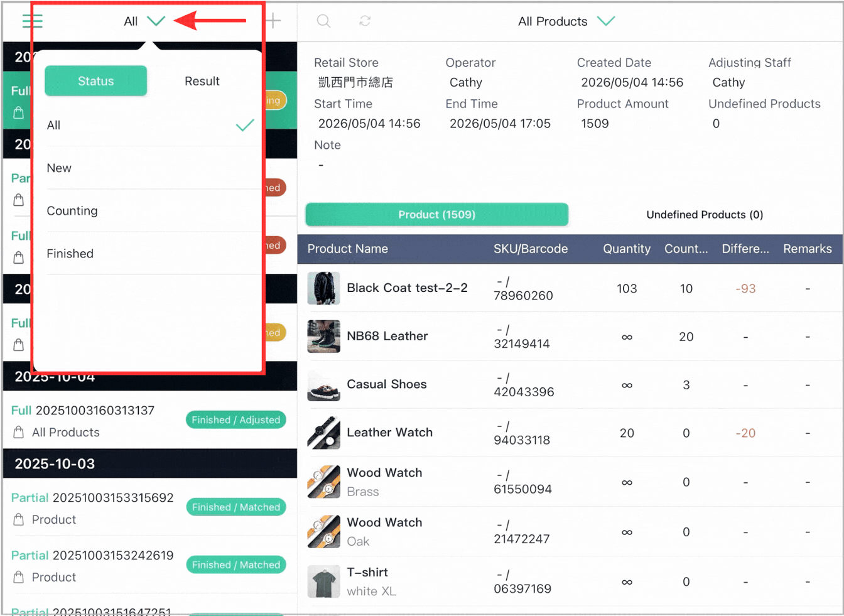Click barcode 78960260
This screenshot has height=616, width=844.
tap(523, 296)
